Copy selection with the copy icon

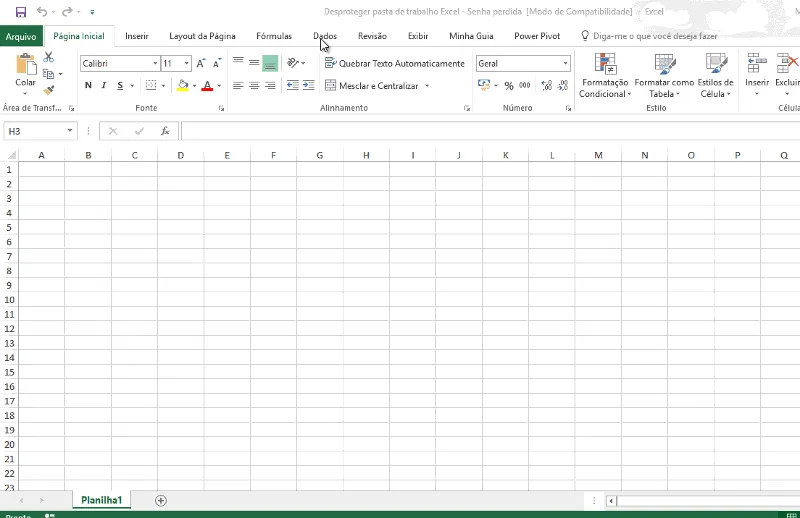(48, 74)
